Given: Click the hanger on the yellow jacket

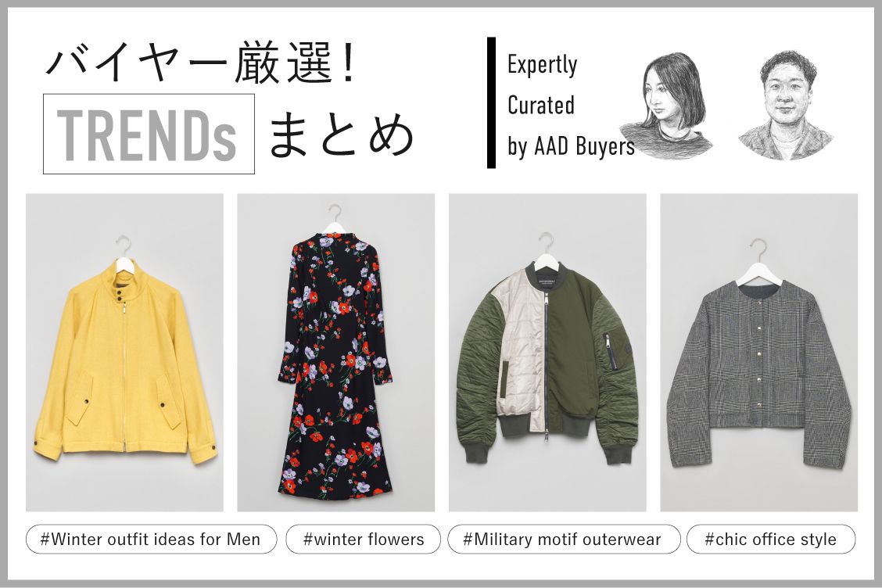Looking at the screenshot, I should (x=125, y=251).
